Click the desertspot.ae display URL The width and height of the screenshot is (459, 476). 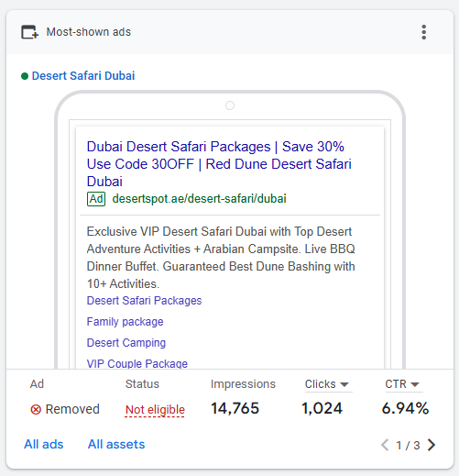click(199, 199)
